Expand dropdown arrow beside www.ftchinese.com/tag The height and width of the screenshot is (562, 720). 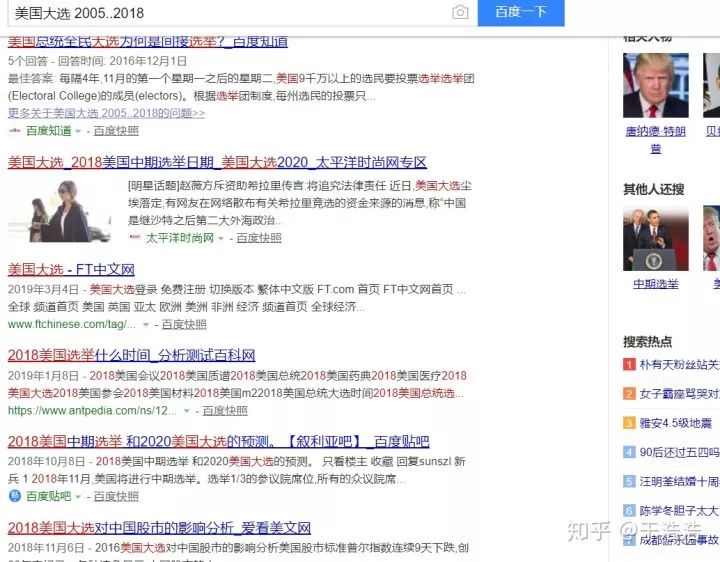coord(146,325)
